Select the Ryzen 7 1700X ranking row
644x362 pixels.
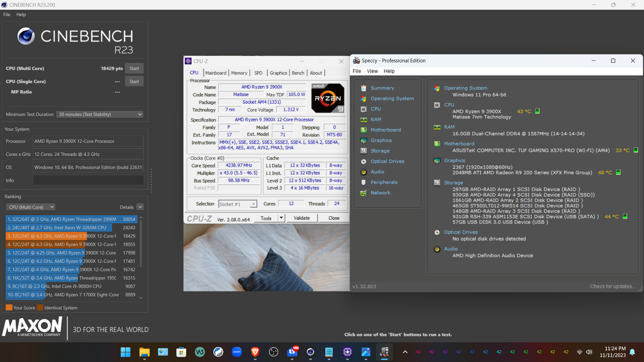[71, 295]
